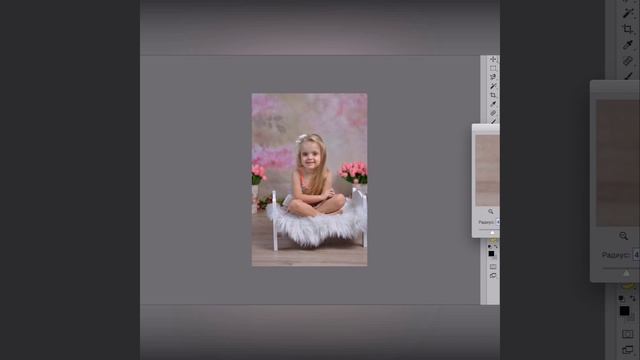Viewport: 640px width, 360px height.
Task: Change screen mode icon in dark toolbar
Action: point(628,350)
